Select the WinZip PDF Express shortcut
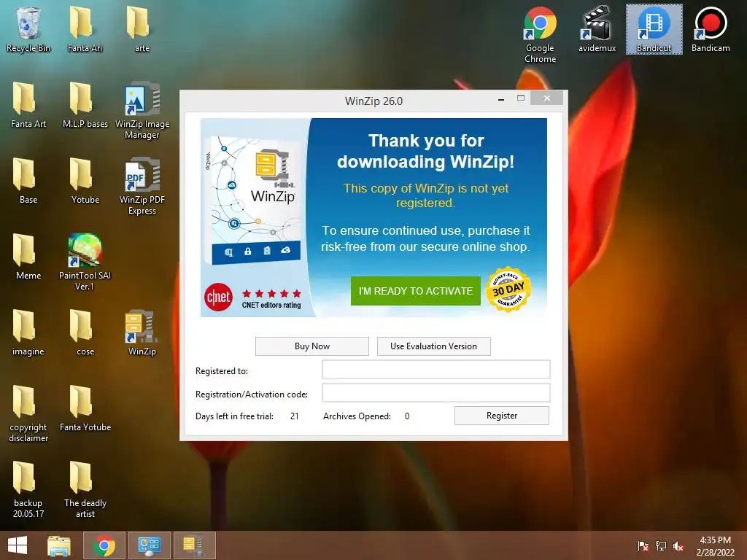 point(142,186)
